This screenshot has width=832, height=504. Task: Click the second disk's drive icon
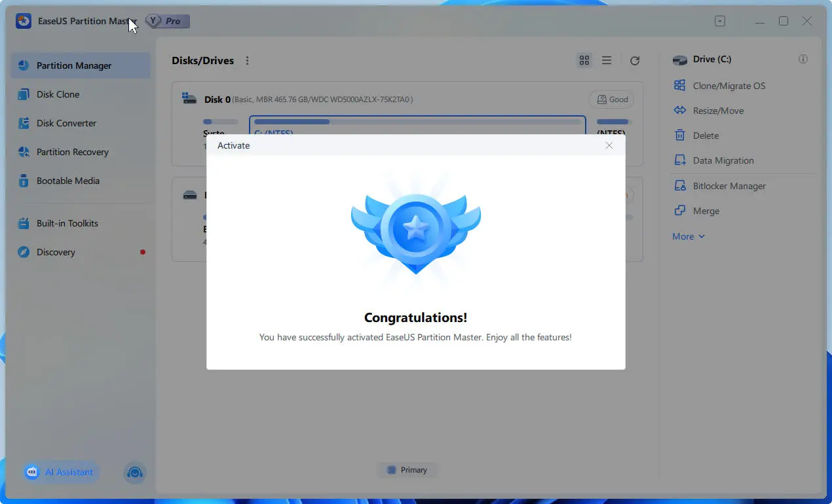[x=189, y=195]
